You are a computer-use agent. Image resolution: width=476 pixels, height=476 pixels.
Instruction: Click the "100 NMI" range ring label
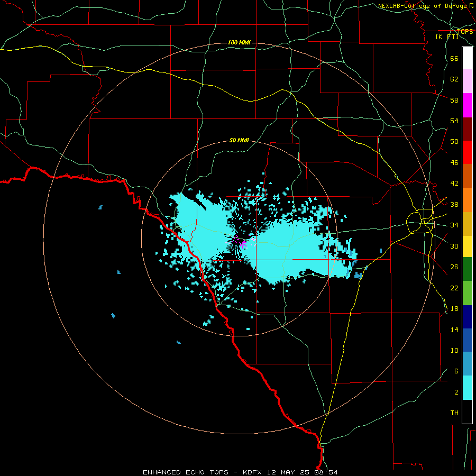pos(239,42)
